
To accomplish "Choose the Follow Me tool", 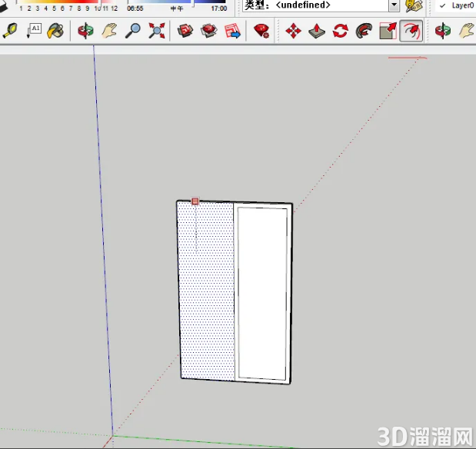I will (x=364, y=31).
